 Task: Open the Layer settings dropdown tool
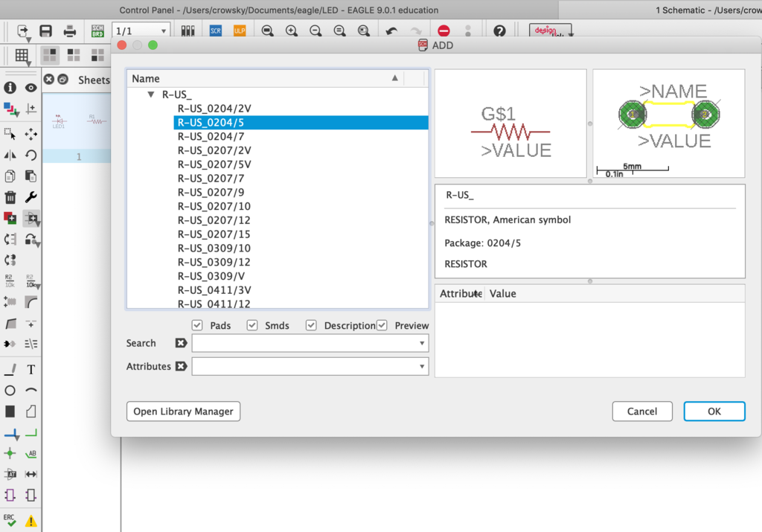10,109
